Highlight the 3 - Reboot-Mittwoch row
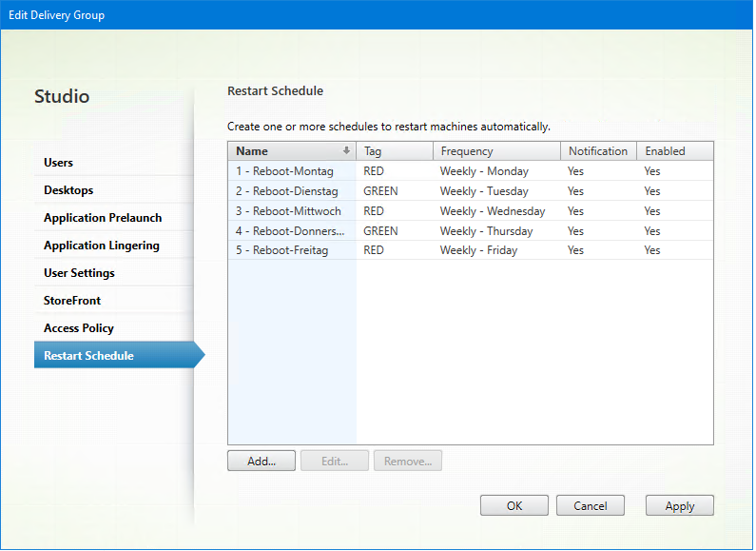The image size is (756, 551). pos(288,211)
